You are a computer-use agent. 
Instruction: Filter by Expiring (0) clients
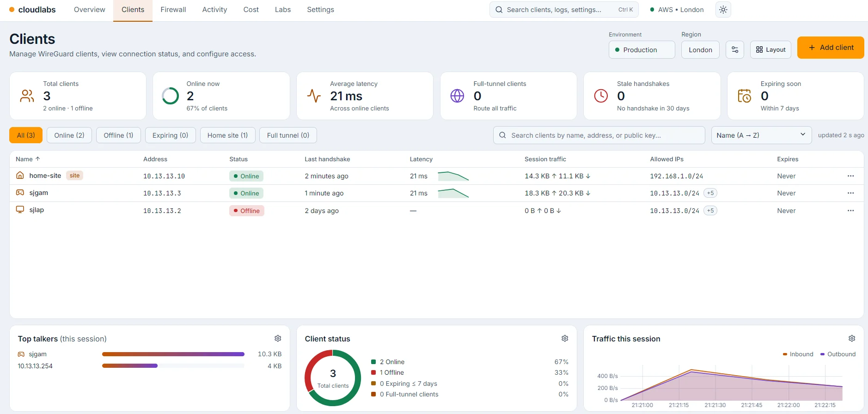pos(170,135)
